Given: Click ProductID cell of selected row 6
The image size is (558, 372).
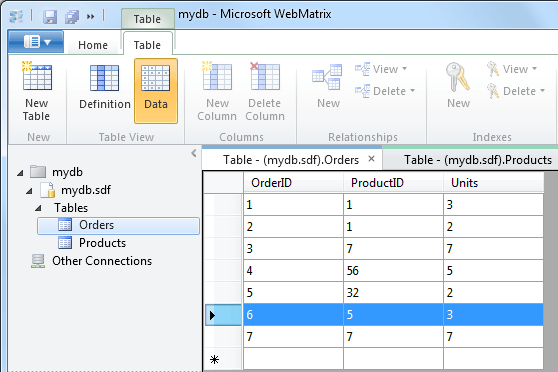Looking at the screenshot, I should click(x=393, y=315).
